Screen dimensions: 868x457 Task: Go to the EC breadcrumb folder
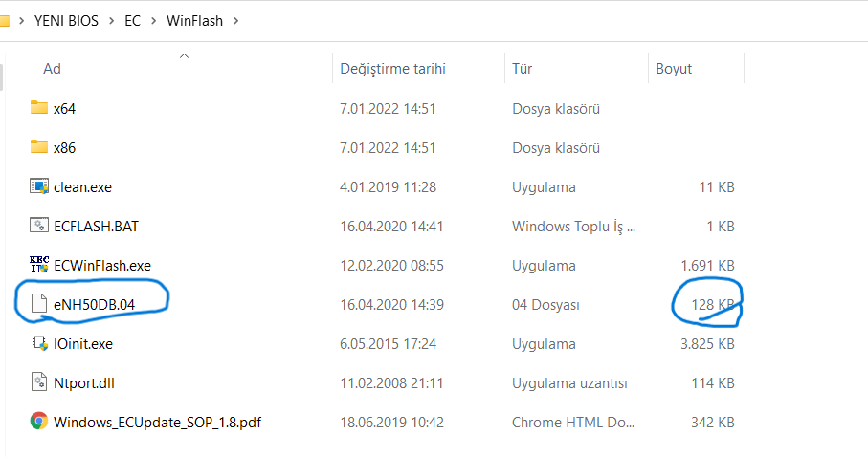tap(132, 21)
